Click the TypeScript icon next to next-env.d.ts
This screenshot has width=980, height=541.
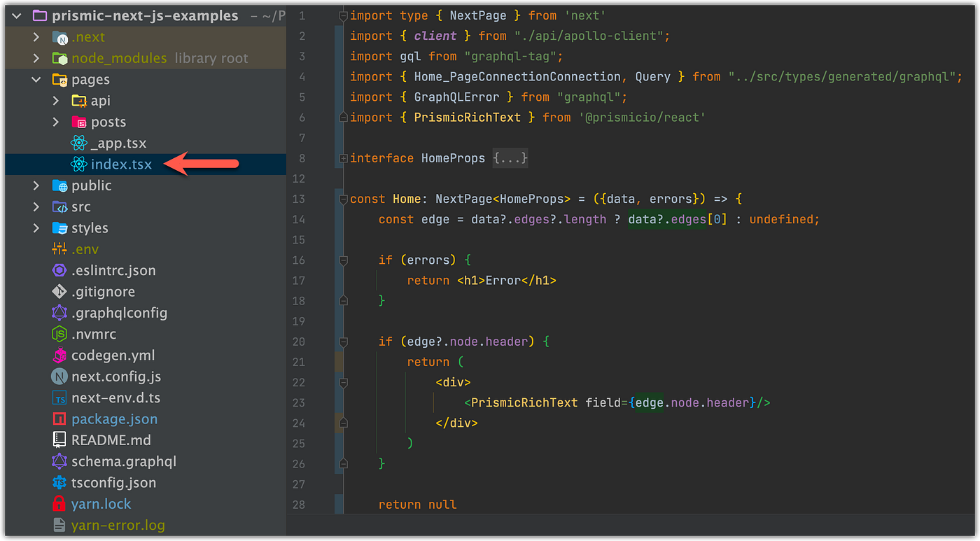pos(58,398)
